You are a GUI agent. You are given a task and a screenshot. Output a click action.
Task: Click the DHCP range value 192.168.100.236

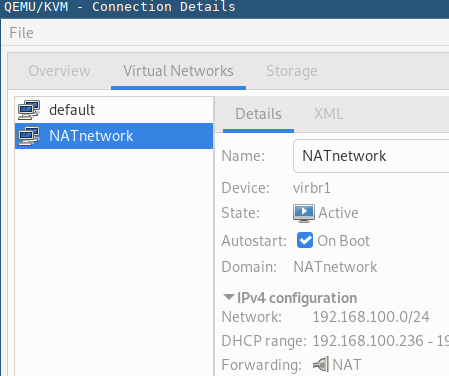[x=368, y=341]
